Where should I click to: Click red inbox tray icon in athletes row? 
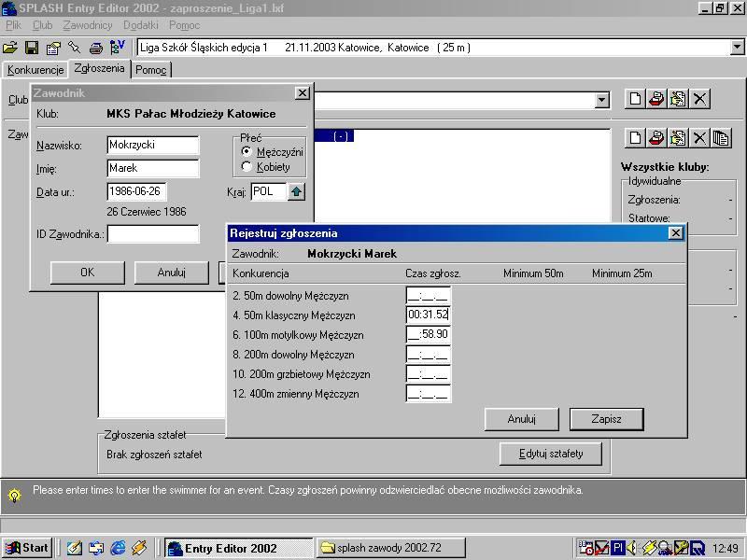click(x=656, y=138)
